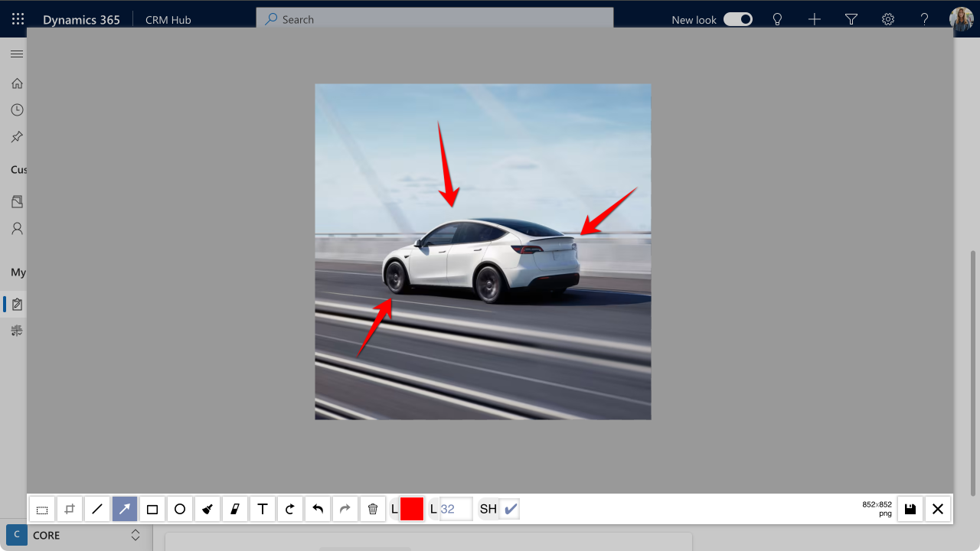Close the image editor with X
980x551 pixels.
click(938, 509)
